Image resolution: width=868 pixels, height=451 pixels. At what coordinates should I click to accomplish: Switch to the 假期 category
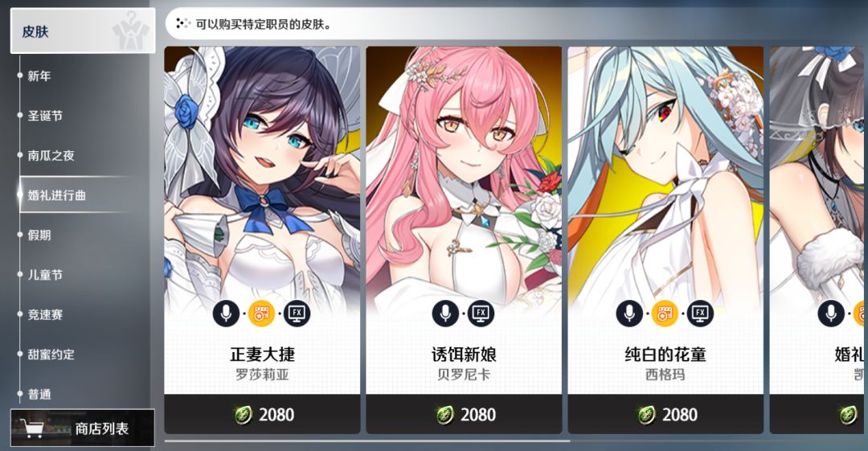coord(39,235)
